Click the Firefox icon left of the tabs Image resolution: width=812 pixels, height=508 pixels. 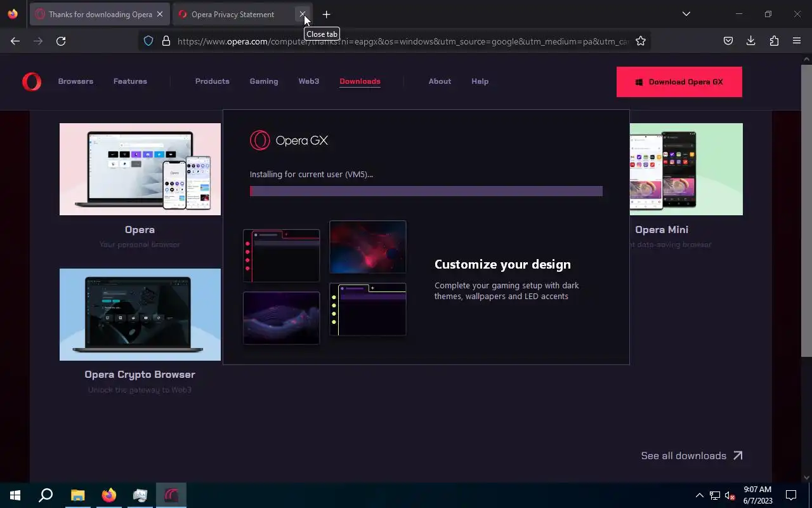13,14
